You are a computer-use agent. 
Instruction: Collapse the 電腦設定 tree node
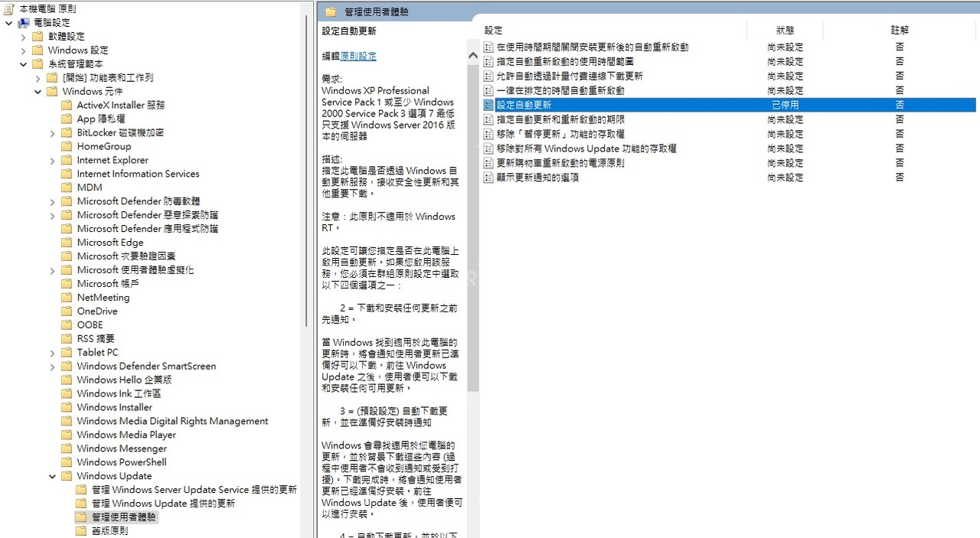point(8,23)
